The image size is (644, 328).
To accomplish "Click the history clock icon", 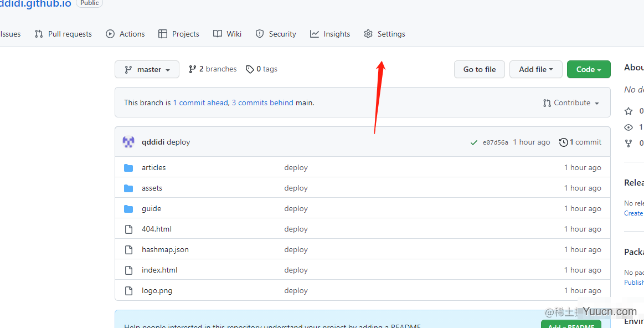I will [564, 142].
